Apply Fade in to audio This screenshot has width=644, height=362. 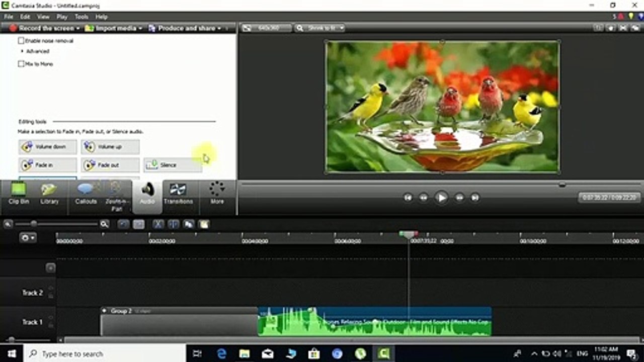coord(48,165)
